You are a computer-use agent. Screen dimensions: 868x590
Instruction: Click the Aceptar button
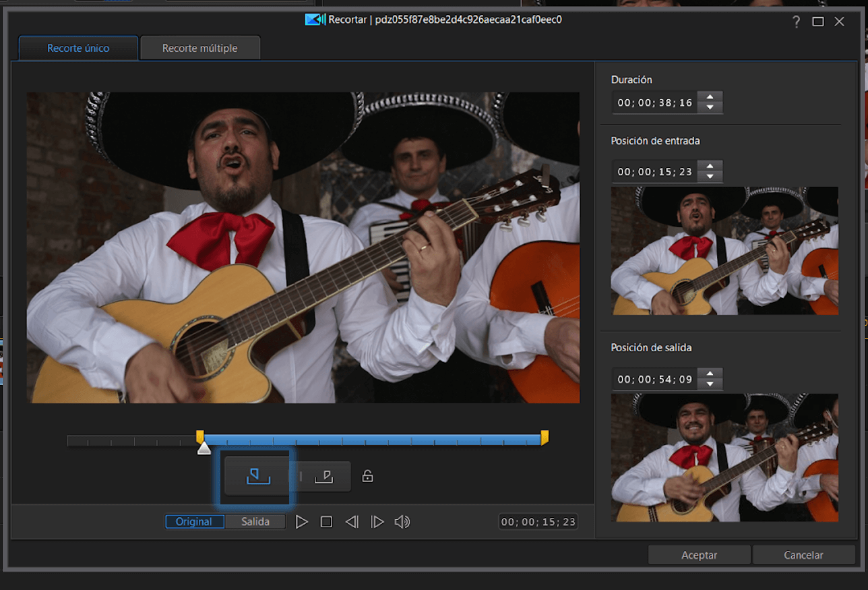pyautogui.click(x=699, y=555)
